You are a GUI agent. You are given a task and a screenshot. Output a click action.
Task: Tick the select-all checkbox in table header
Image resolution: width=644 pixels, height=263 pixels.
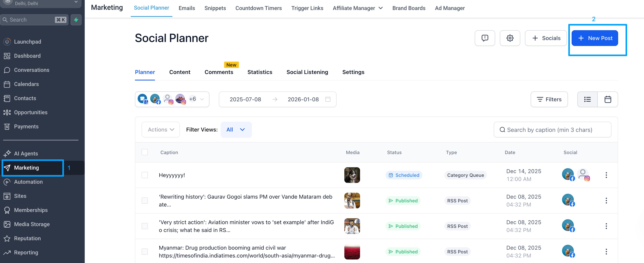[x=145, y=152]
